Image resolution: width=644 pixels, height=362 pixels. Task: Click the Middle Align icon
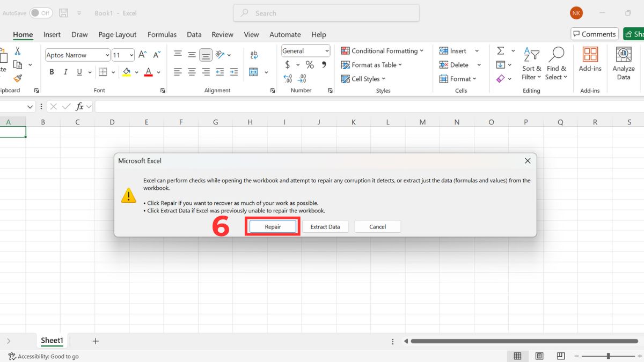192,55
